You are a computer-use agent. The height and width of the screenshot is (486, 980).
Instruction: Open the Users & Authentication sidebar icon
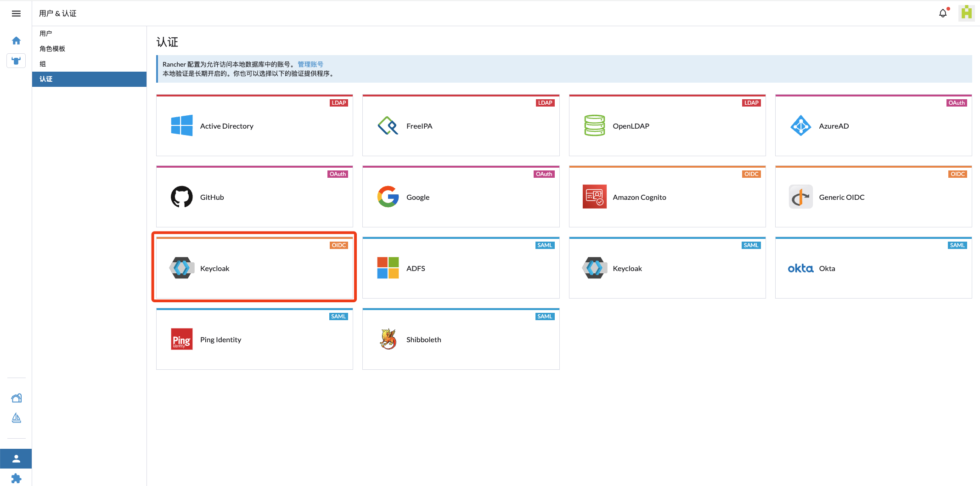16,458
